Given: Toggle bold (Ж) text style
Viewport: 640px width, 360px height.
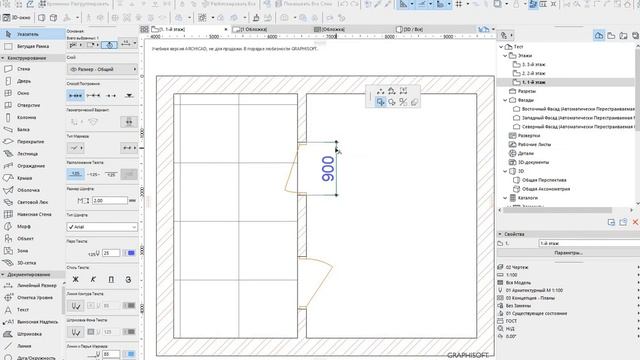Looking at the screenshot, I should (76, 280).
